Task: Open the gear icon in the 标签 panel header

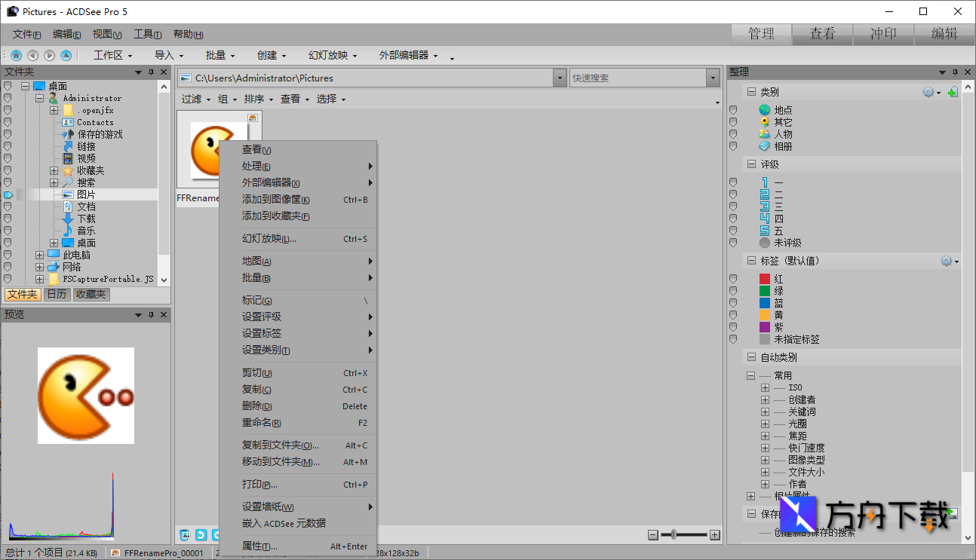Action: click(947, 260)
